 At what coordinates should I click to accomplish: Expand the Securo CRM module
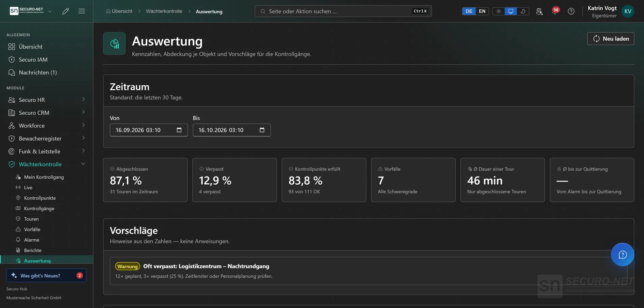pyautogui.click(x=46, y=113)
